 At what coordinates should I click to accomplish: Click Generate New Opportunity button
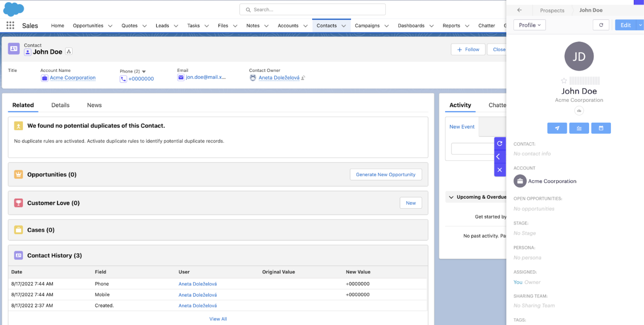click(385, 174)
